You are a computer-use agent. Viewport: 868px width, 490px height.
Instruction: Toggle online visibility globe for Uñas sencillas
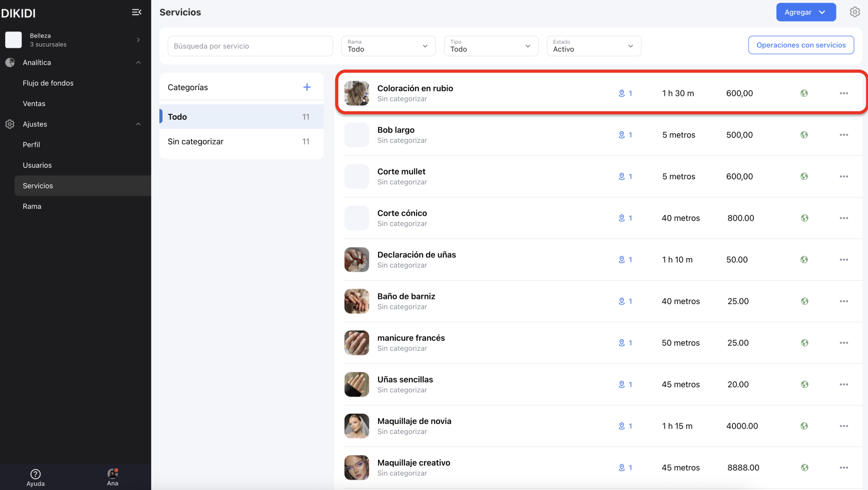(x=804, y=384)
